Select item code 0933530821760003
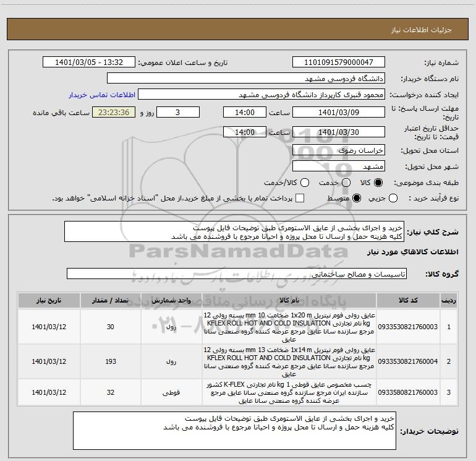This screenshot has height=461, width=476. point(408,327)
